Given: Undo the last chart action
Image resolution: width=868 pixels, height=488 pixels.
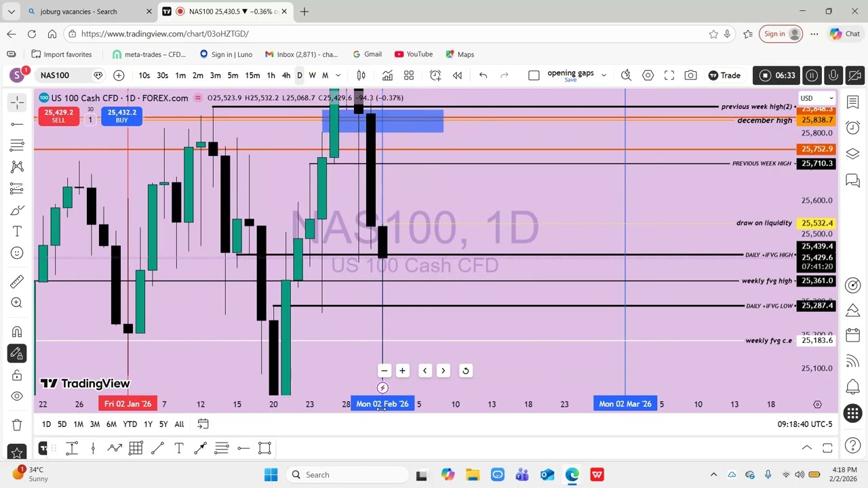Looking at the screenshot, I should pos(483,75).
